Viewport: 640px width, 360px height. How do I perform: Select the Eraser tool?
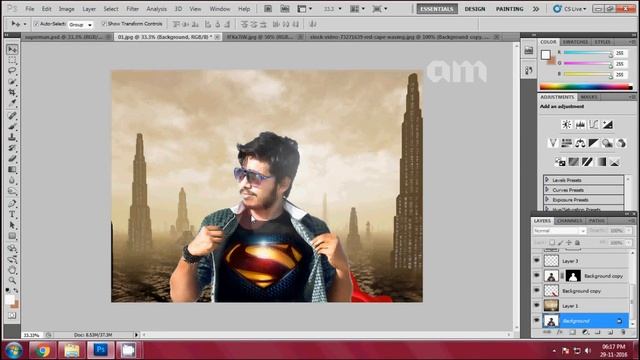12,159
